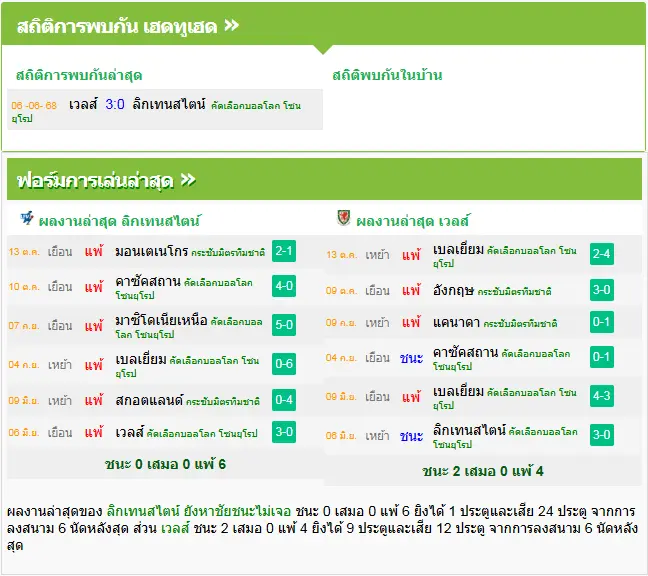Screen dimensions: 648x576
Task: Open the สถิติการพบกัน เฮดทูเฮด header
Action: tap(324, 26)
